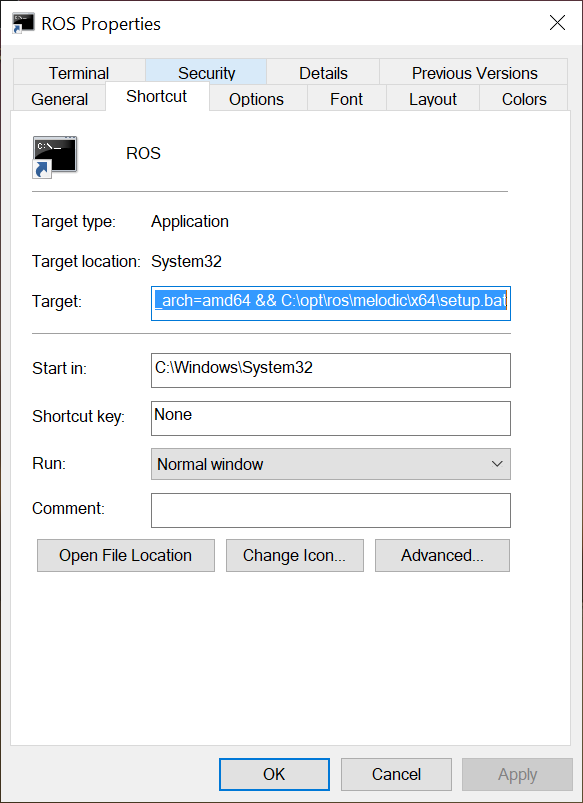
Task: Select the Shortcut tab
Action: [x=157, y=96]
